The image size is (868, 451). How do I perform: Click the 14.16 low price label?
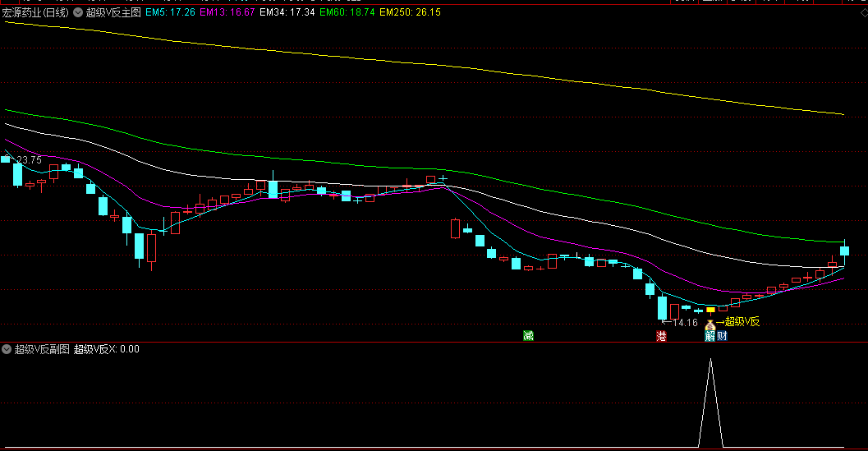coord(686,323)
